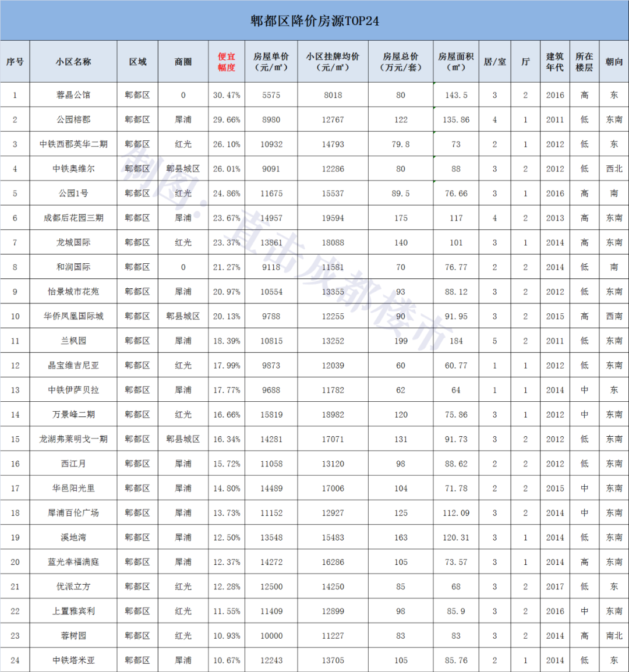
Task: Select the 房屋单价 column header
Action: [x=271, y=62]
